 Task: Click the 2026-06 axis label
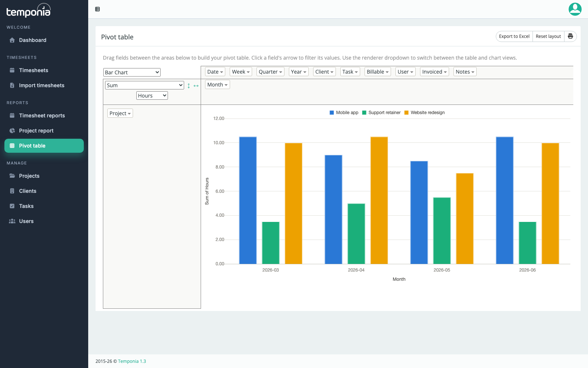coord(527,270)
